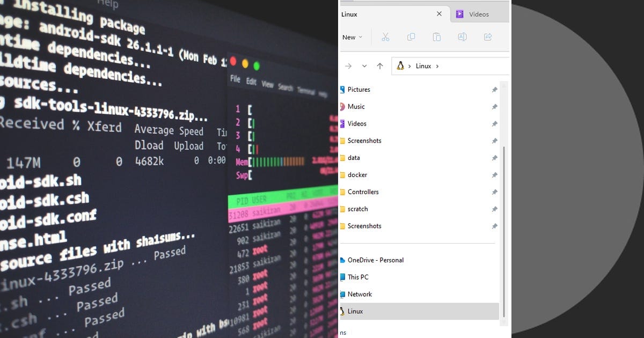
Task: Click the Linux penguin icon in breadcrumb bar
Action: (401, 65)
